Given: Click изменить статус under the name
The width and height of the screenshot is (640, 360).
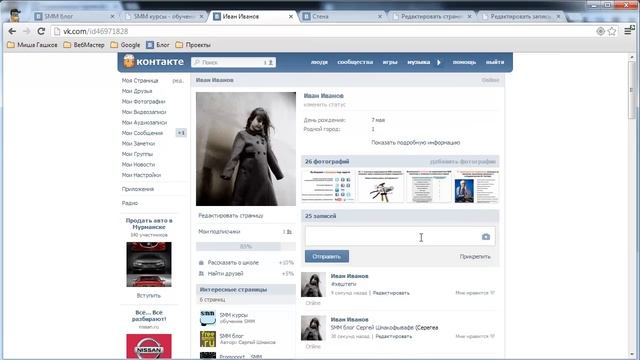Looking at the screenshot, I should point(324,104).
